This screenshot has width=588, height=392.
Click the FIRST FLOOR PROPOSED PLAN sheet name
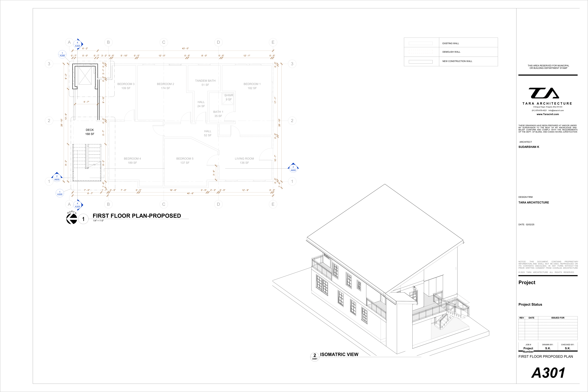[x=546, y=356]
